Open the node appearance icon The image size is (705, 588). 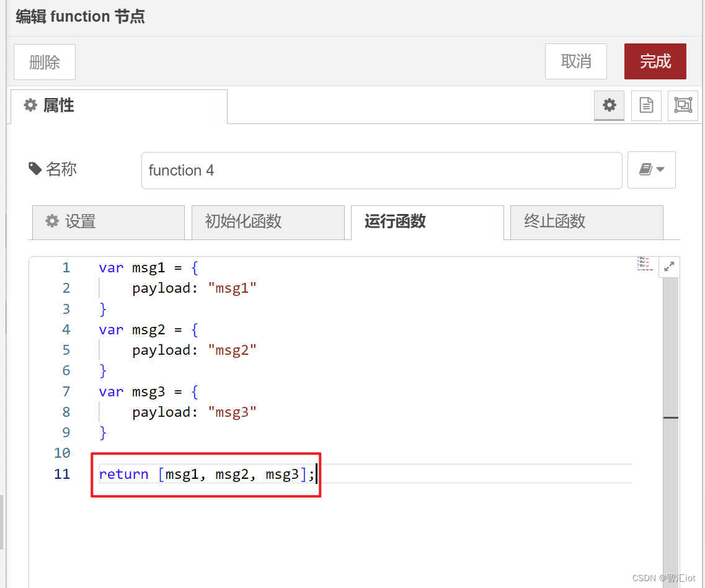[683, 105]
